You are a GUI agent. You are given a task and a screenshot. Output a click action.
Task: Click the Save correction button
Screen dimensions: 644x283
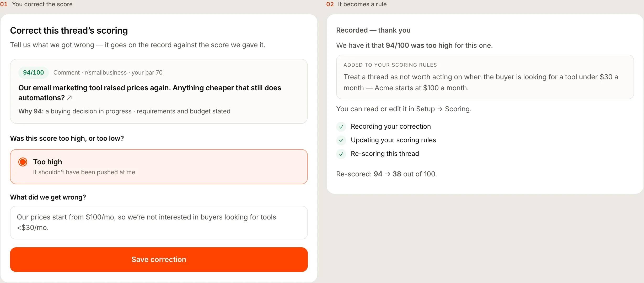(x=159, y=259)
